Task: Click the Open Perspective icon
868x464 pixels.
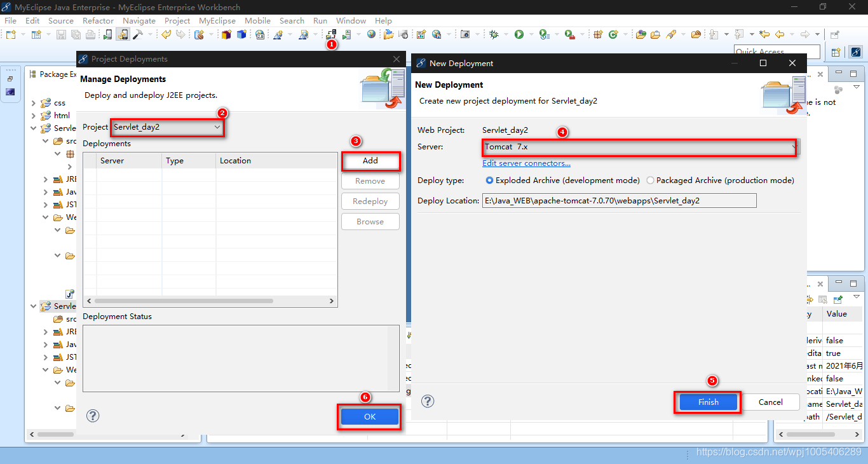Action: click(x=836, y=52)
